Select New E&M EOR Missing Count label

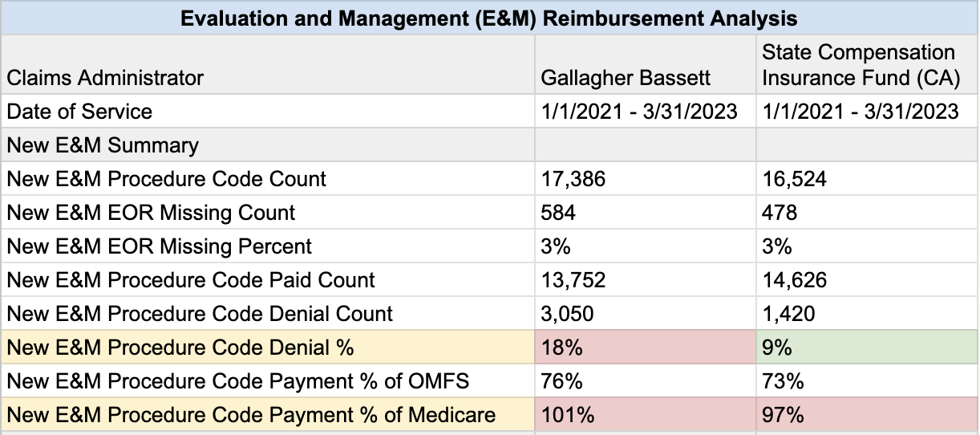tap(268, 212)
